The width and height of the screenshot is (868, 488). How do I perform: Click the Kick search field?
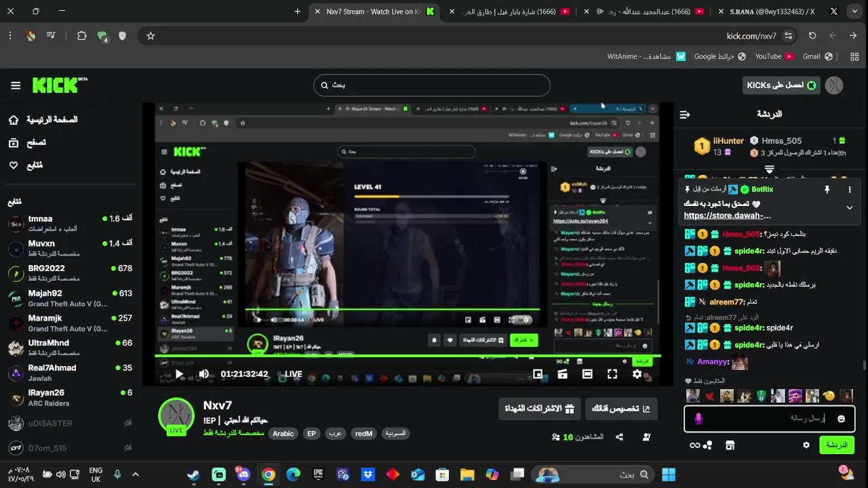tap(431, 85)
